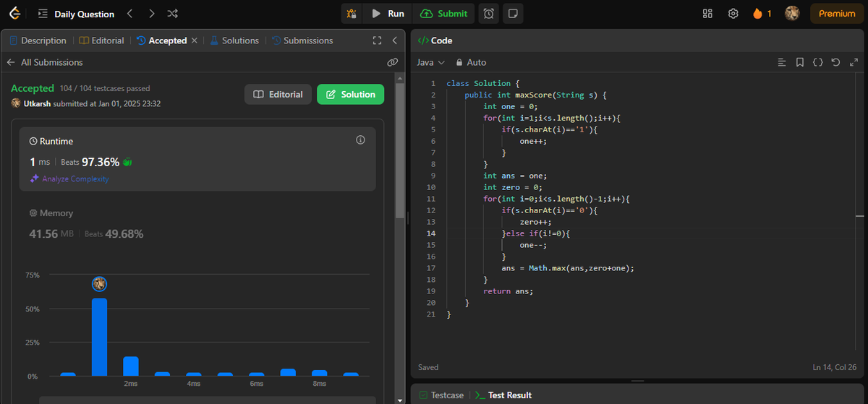
Task: Run the code
Action: pyautogui.click(x=388, y=14)
